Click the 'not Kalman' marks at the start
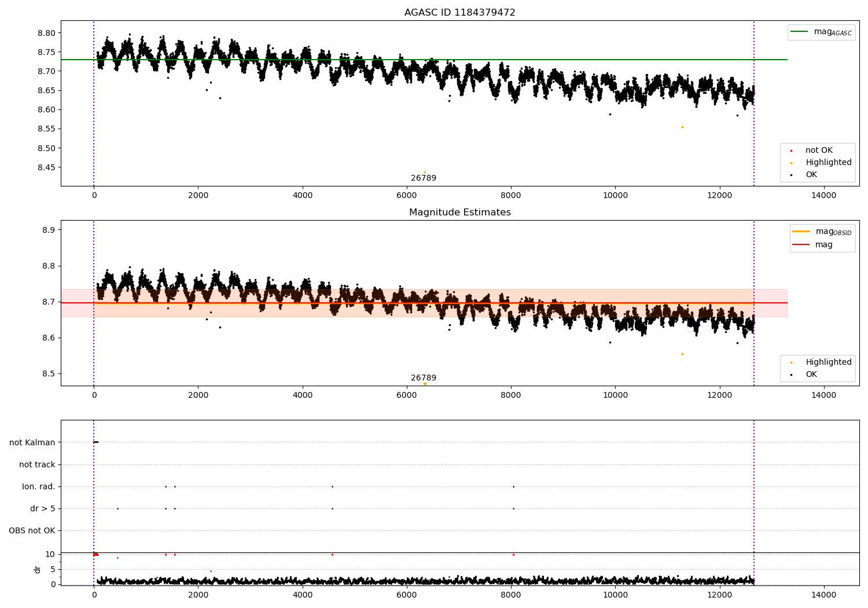This screenshot has height=608, width=868. 96,442
